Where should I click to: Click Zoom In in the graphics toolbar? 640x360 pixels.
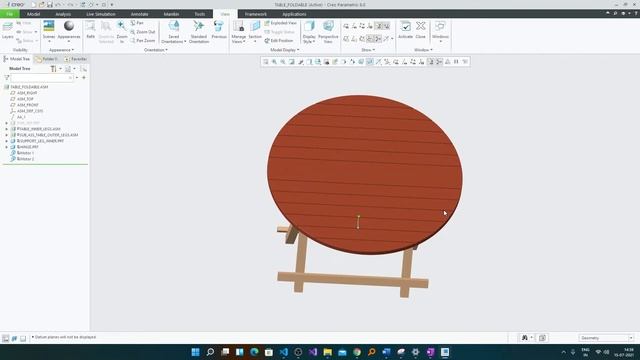(274, 62)
